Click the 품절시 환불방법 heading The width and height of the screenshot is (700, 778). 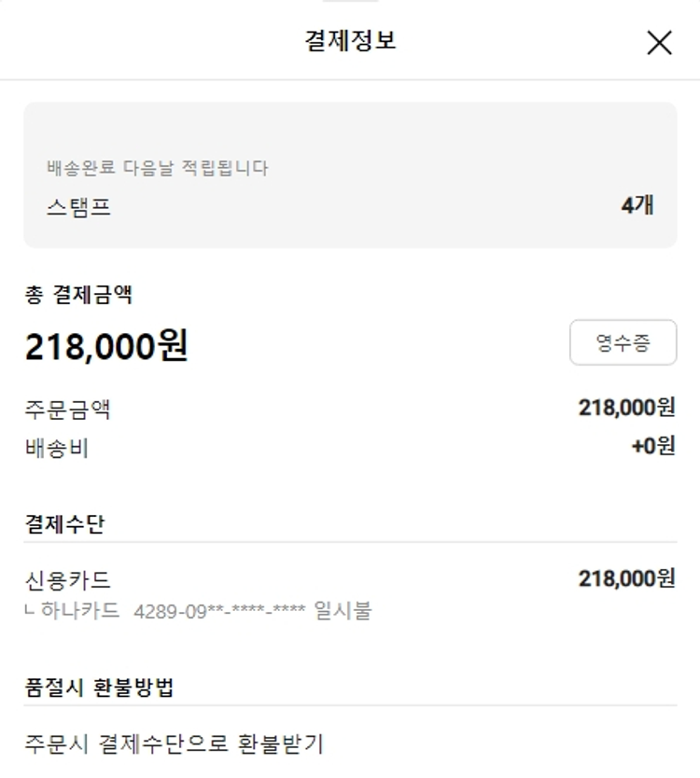(99, 688)
